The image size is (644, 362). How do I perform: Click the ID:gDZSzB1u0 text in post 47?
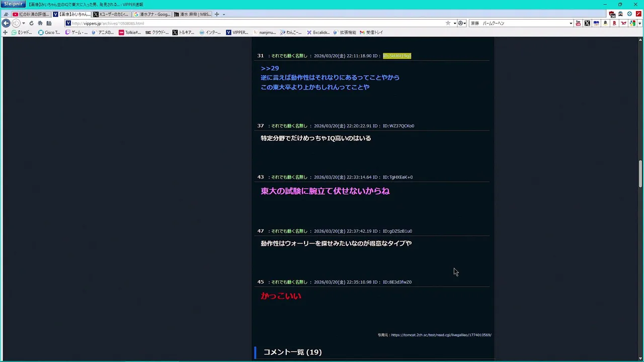397,231
